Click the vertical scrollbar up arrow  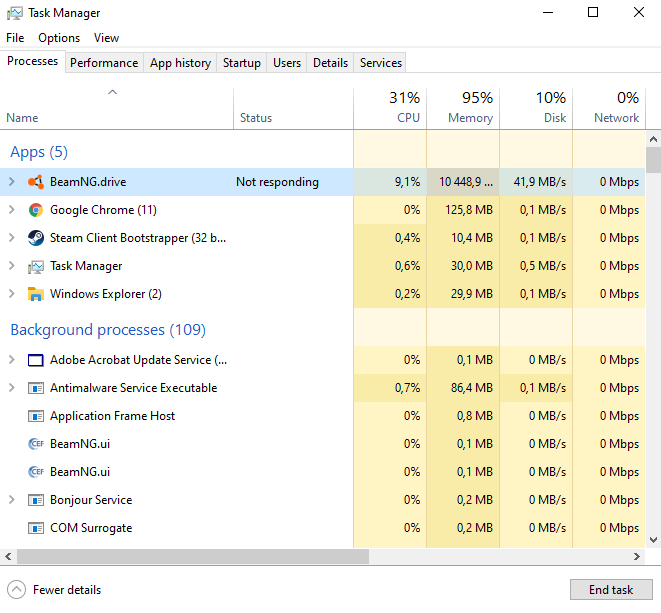click(x=653, y=139)
